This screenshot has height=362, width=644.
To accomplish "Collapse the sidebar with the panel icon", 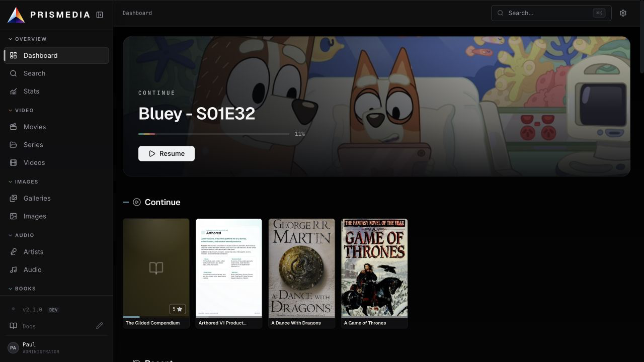I will (x=100, y=15).
